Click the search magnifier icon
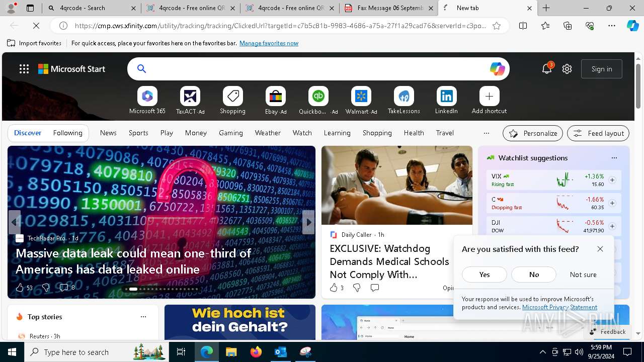The image size is (644, 362). coord(142,69)
